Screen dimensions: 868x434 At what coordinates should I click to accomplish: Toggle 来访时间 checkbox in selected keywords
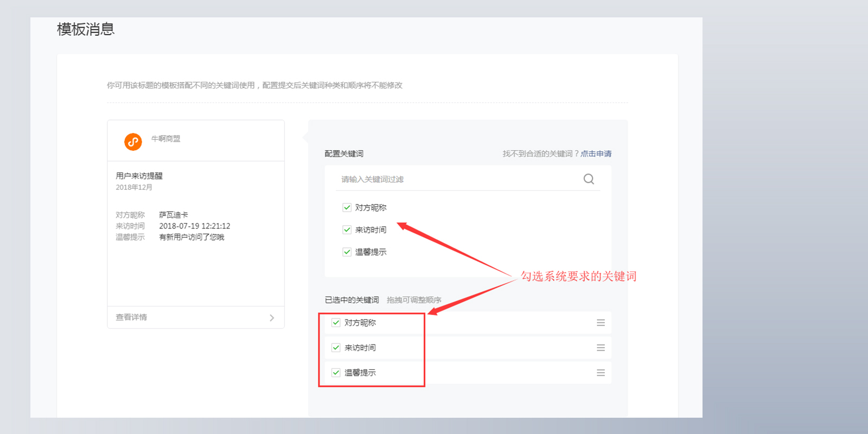(x=336, y=348)
